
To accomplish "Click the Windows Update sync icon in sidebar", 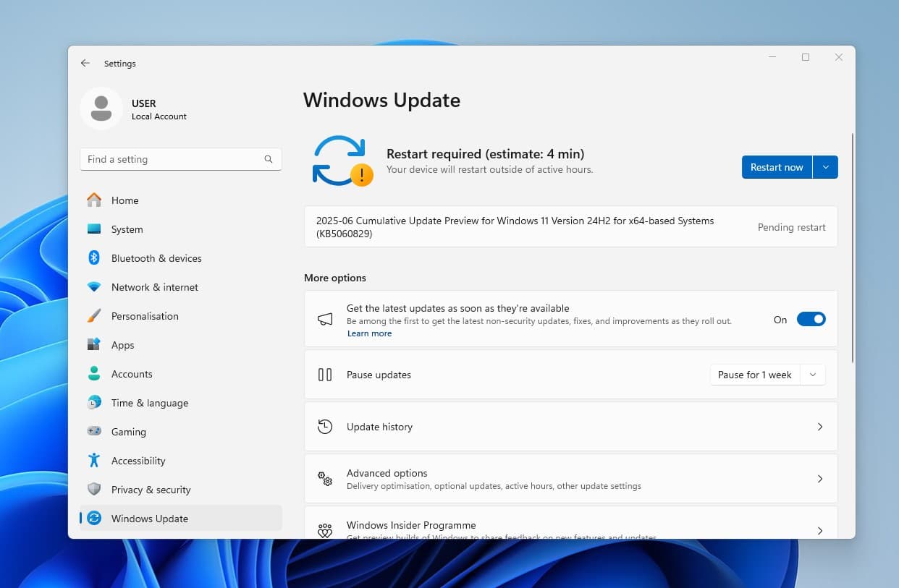I will (94, 518).
